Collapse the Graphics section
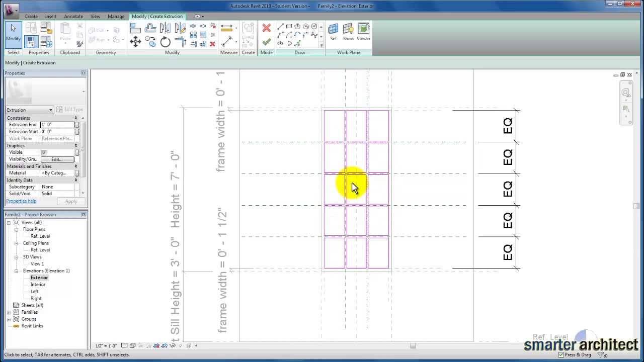This screenshot has height=362, width=644. pos(76,146)
